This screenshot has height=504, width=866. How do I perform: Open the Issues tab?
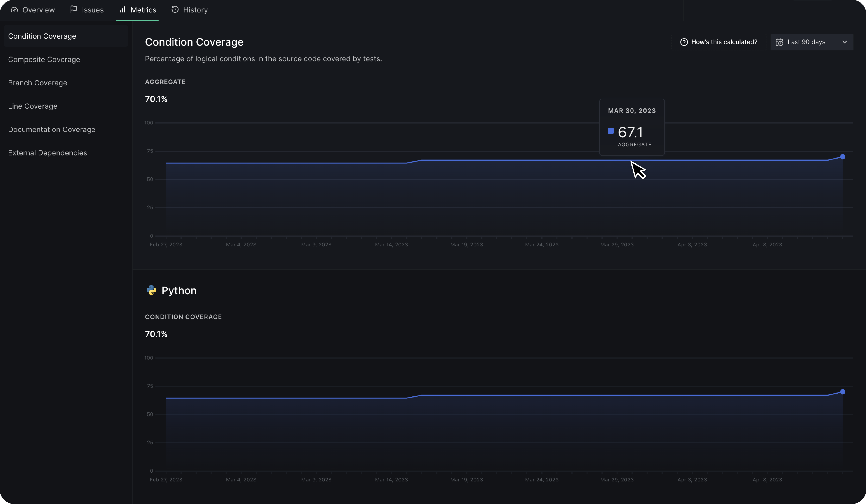tap(87, 10)
